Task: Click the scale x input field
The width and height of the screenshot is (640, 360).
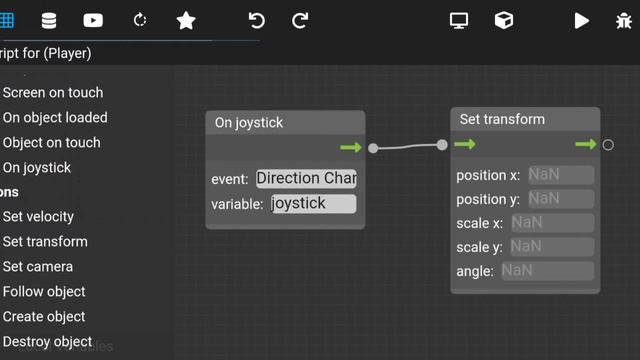Action: (x=553, y=223)
